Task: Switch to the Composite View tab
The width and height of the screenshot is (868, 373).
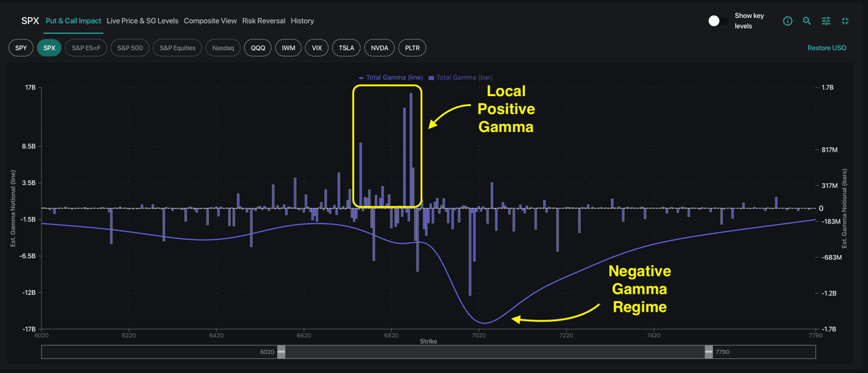Action: click(210, 21)
